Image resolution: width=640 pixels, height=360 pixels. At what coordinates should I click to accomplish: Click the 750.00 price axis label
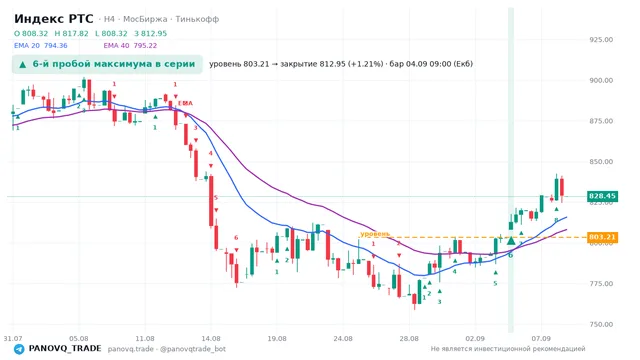[x=601, y=324]
